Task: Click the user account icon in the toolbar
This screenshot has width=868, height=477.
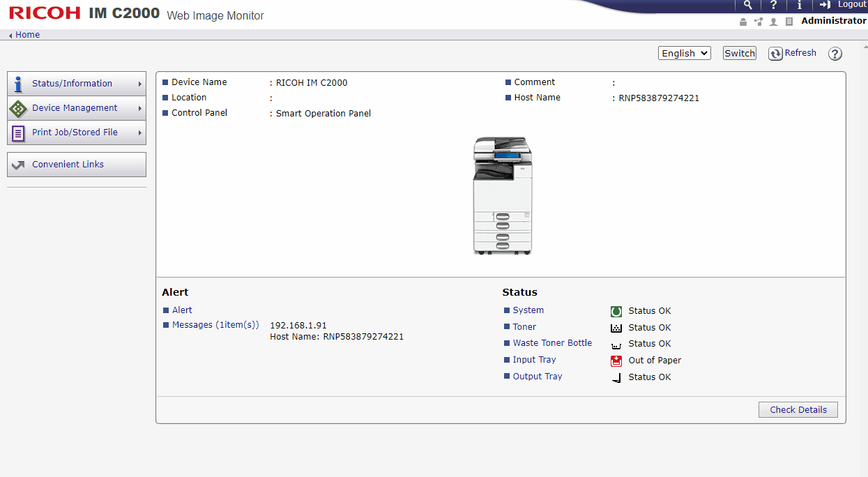Action: tap(774, 21)
